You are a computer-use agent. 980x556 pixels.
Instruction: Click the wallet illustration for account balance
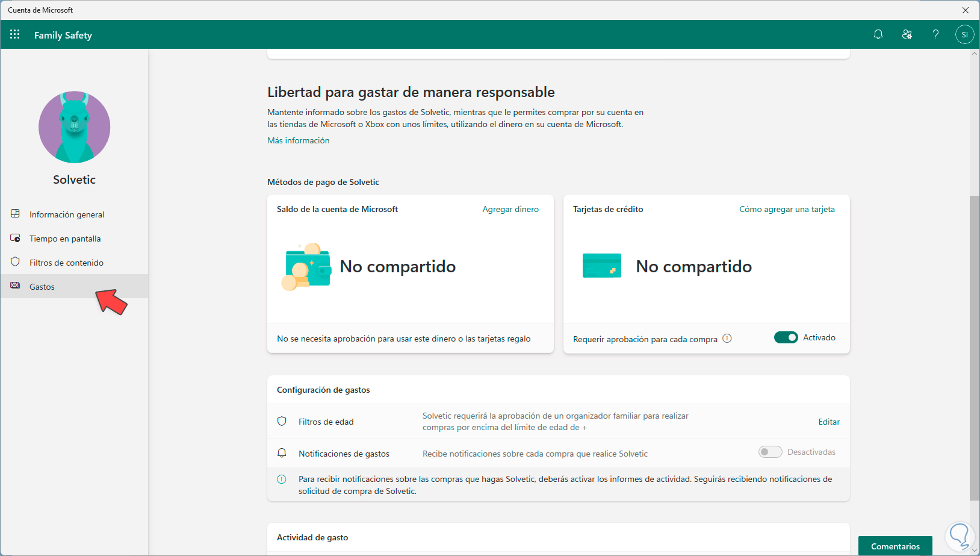pyautogui.click(x=306, y=267)
